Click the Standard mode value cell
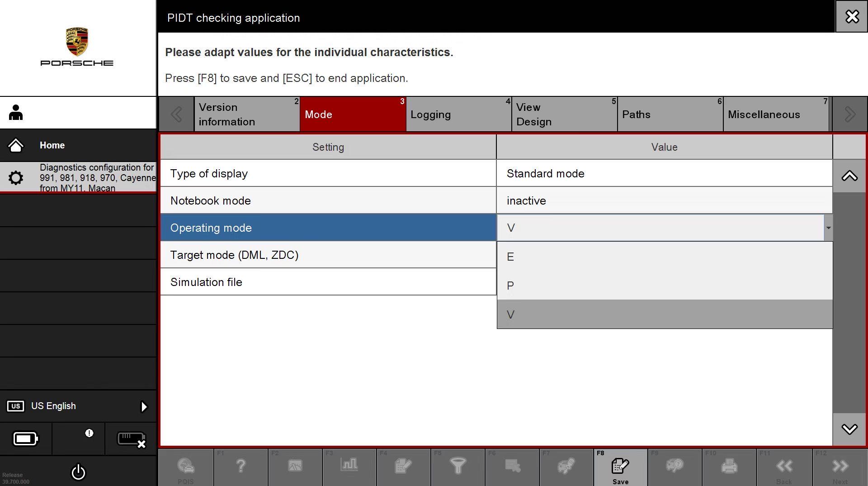The image size is (868, 486). point(665,173)
